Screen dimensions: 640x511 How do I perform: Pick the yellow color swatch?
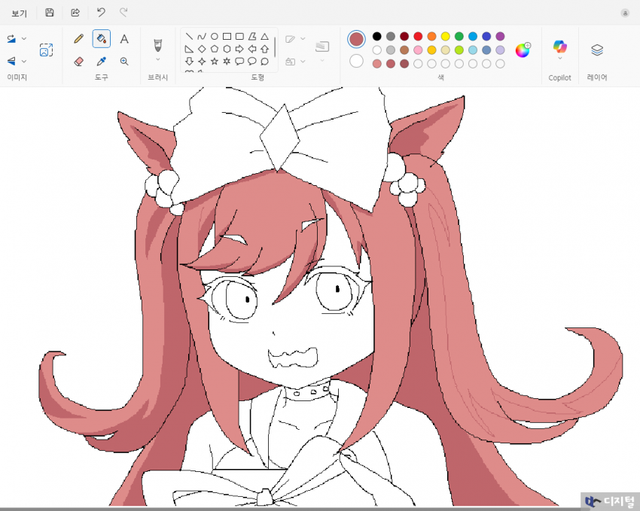(445, 36)
